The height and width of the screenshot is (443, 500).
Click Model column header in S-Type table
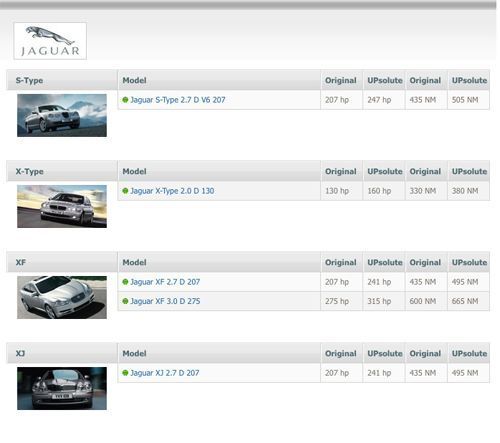[x=134, y=80]
